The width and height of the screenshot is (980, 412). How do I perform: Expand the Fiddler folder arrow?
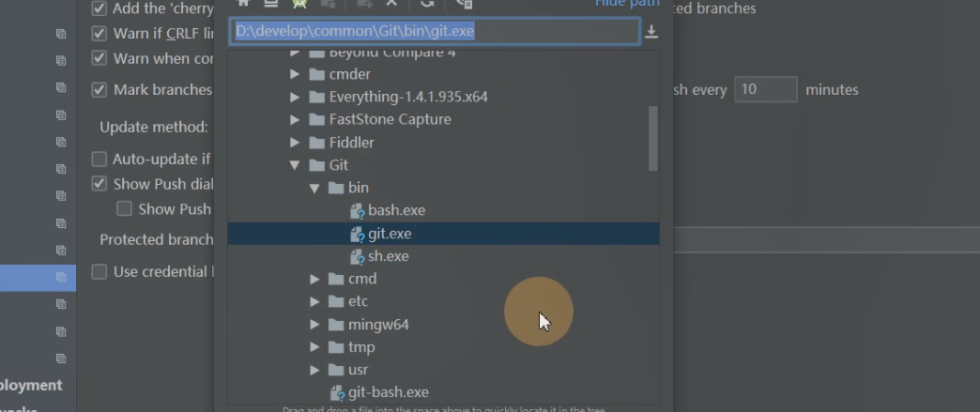295,143
